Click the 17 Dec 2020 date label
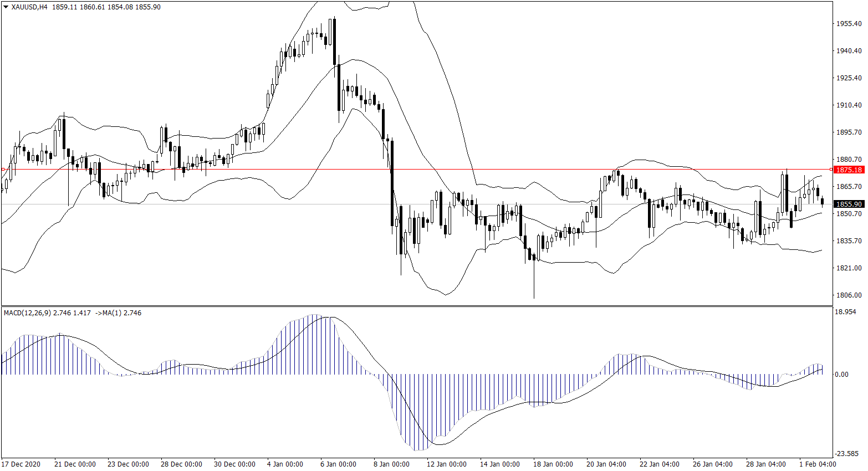The image size is (868, 471). 21,464
